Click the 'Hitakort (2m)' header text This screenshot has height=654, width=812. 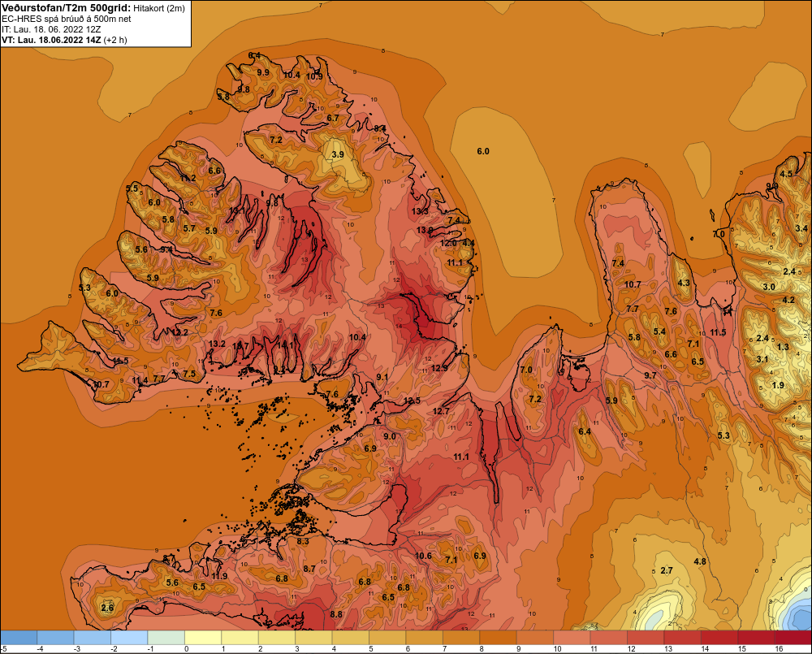coord(159,8)
